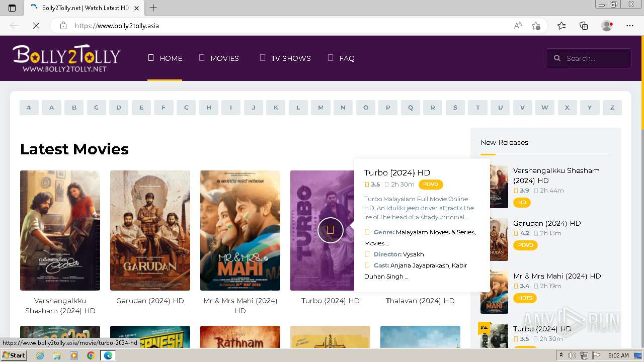Click the site search field
The height and width of the screenshot is (362, 644).
589,58
